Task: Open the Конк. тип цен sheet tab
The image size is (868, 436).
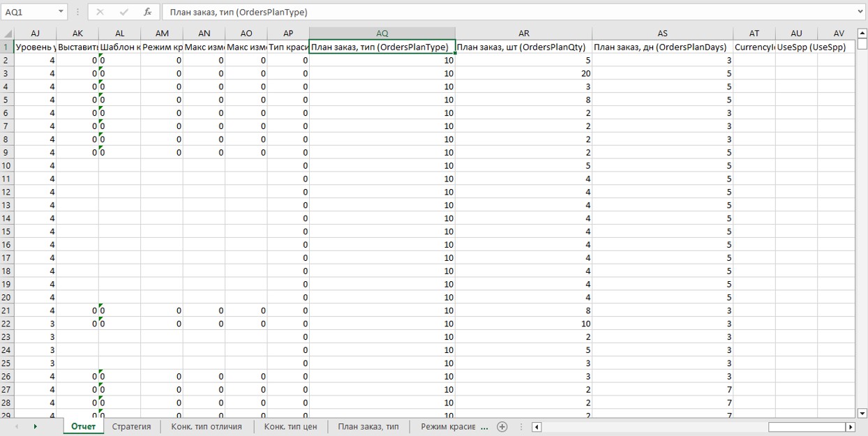Action: [290, 427]
